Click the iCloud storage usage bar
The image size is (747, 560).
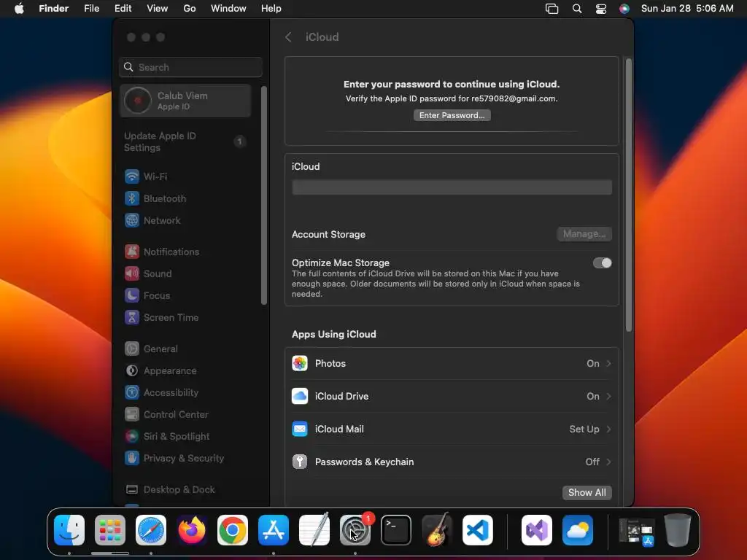[452, 187]
